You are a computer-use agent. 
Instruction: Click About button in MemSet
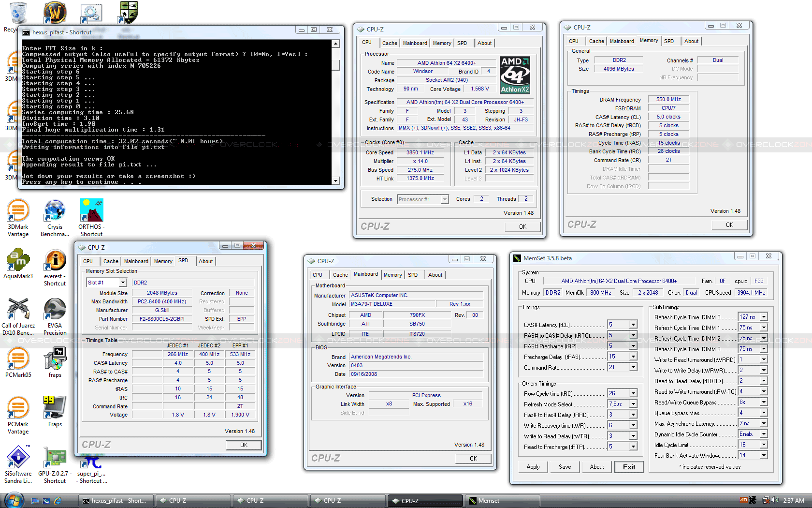[x=596, y=467]
